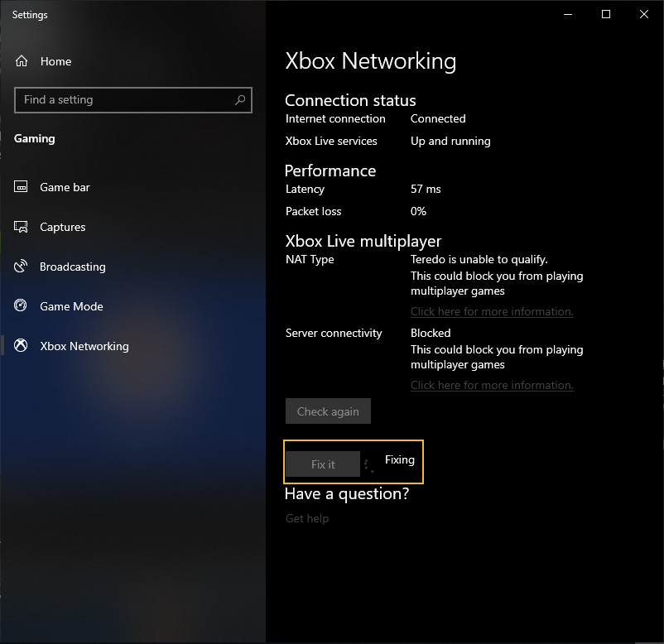Click the 'Xbox Live multiplayer' heading
664x644 pixels.
pos(363,242)
